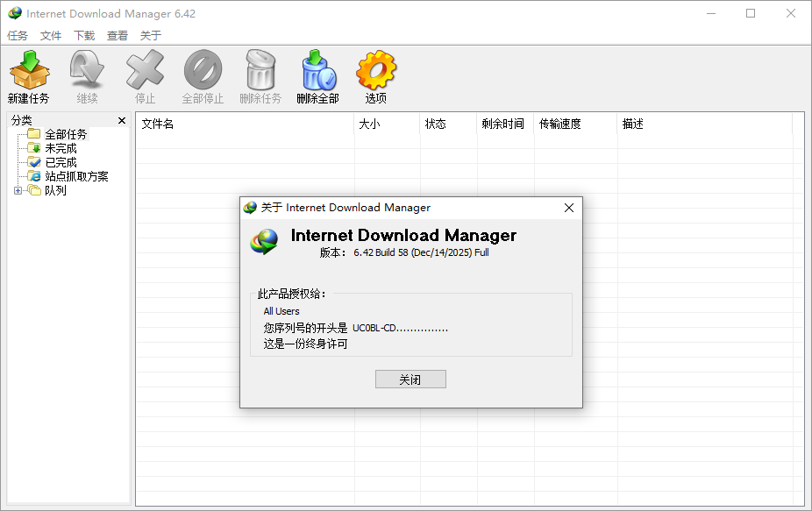Click the 停止 (Stop) toolbar icon
812x511 pixels.
pos(145,70)
